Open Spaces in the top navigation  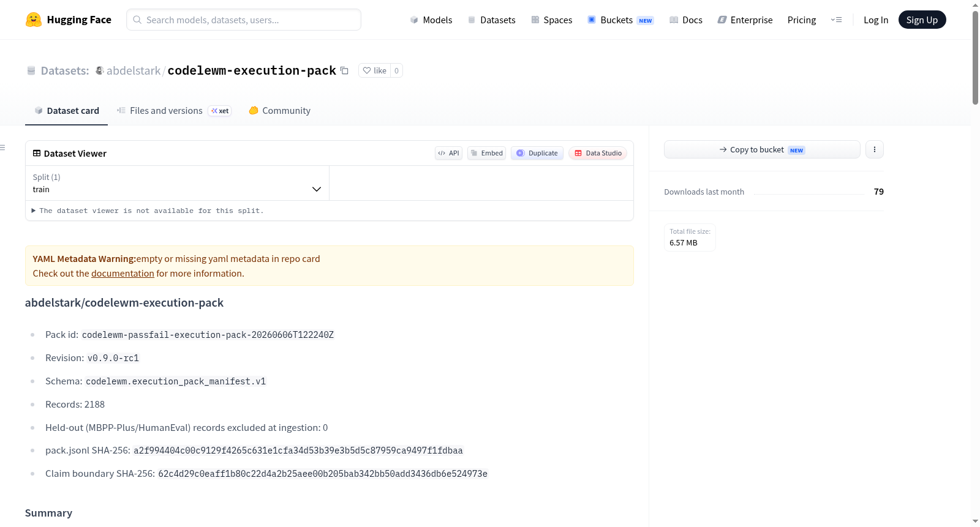551,20
